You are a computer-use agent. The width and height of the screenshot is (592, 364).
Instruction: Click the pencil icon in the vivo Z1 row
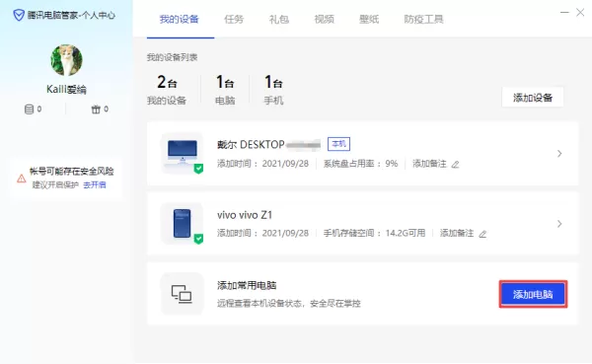tap(482, 234)
